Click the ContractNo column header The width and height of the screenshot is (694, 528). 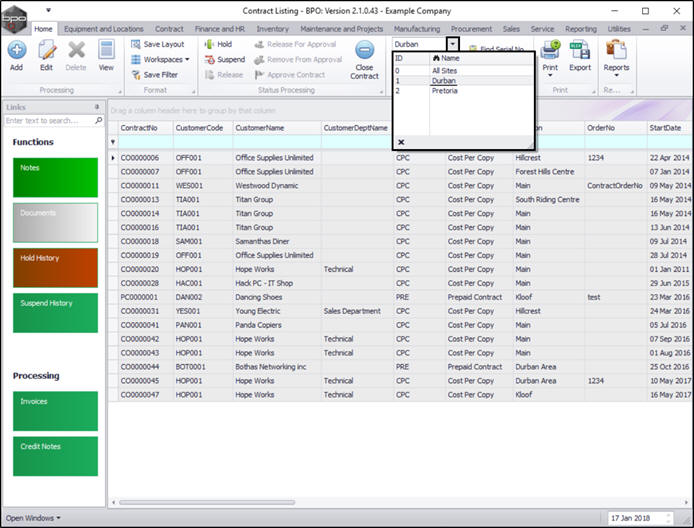pyautogui.click(x=145, y=128)
